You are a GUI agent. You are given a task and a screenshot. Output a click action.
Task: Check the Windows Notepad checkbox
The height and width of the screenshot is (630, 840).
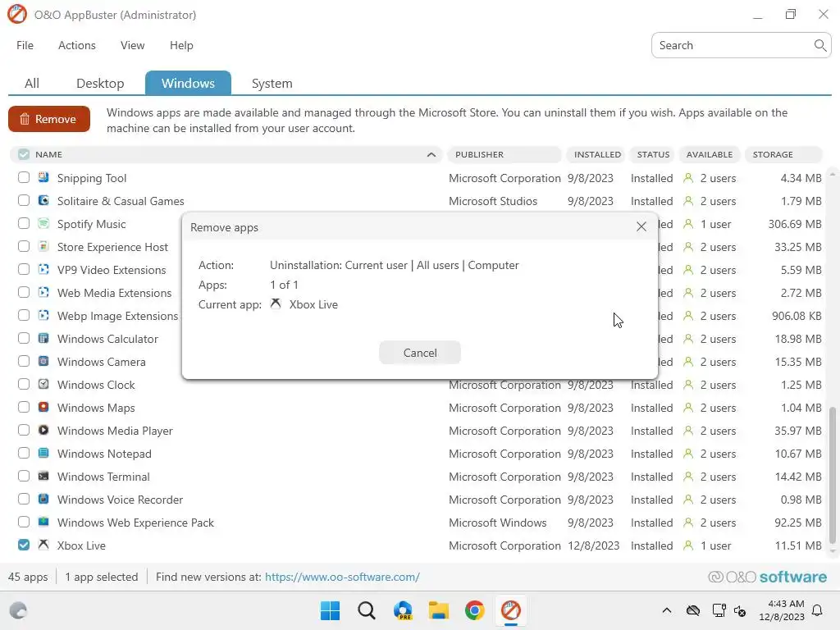pyautogui.click(x=24, y=453)
